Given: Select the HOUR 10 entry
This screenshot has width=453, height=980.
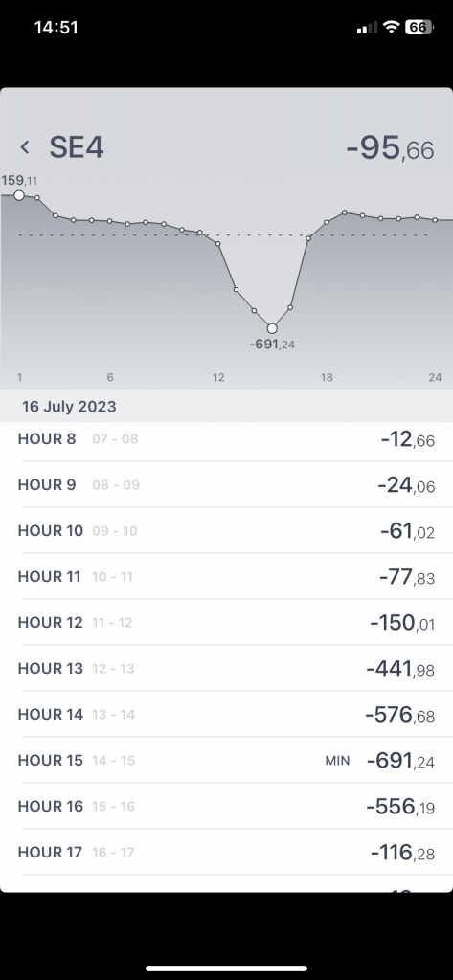Looking at the screenshot, I should [x=226, y=530].
